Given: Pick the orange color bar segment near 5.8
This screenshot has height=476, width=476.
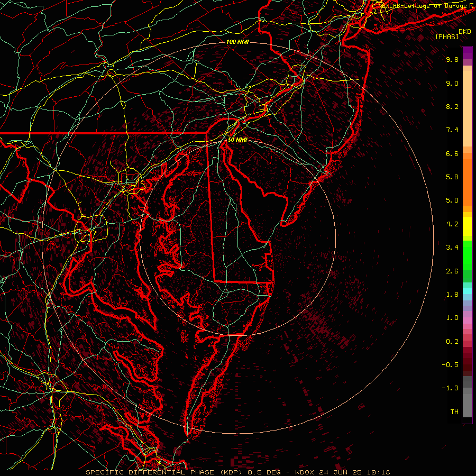Looking at the screenshot, I should [467, 183].
